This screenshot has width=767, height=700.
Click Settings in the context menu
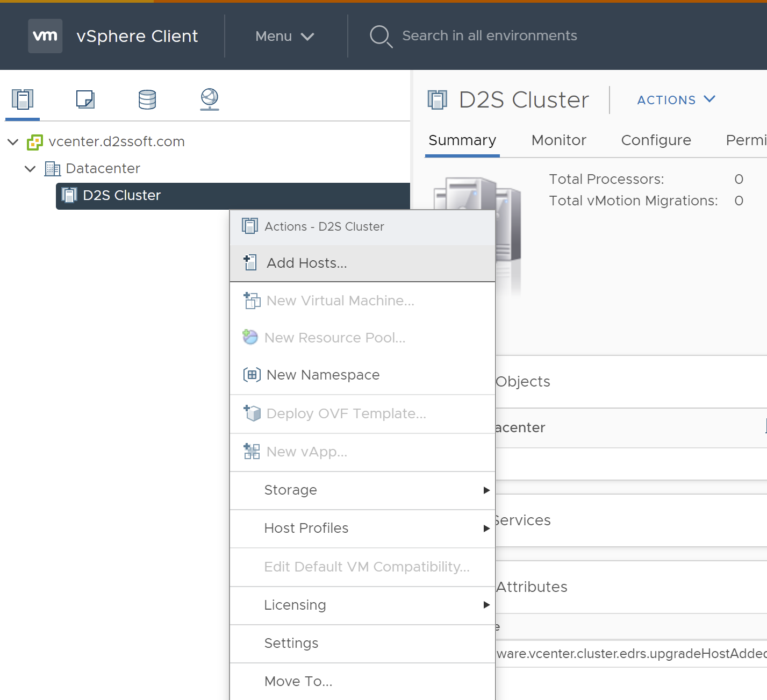pos(291,643)
